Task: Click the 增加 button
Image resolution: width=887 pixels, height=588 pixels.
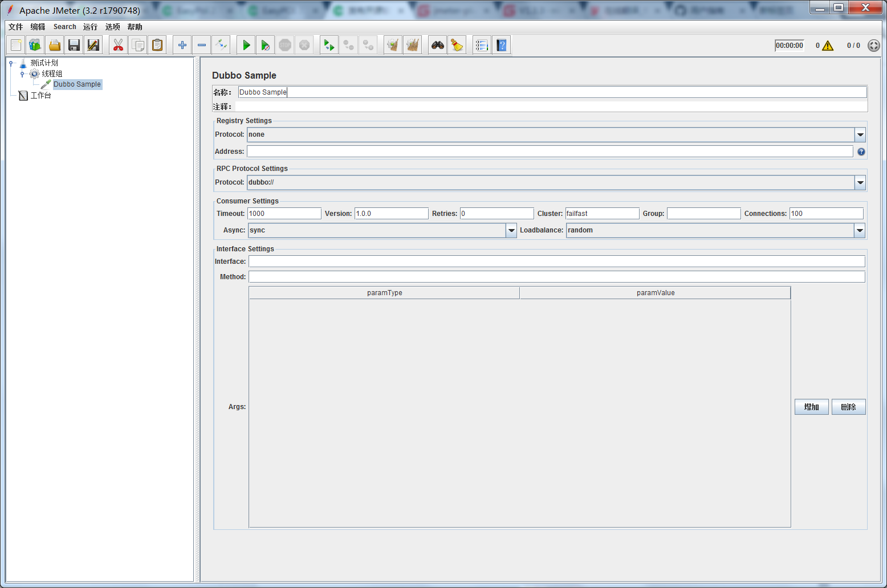Action: 812,407
